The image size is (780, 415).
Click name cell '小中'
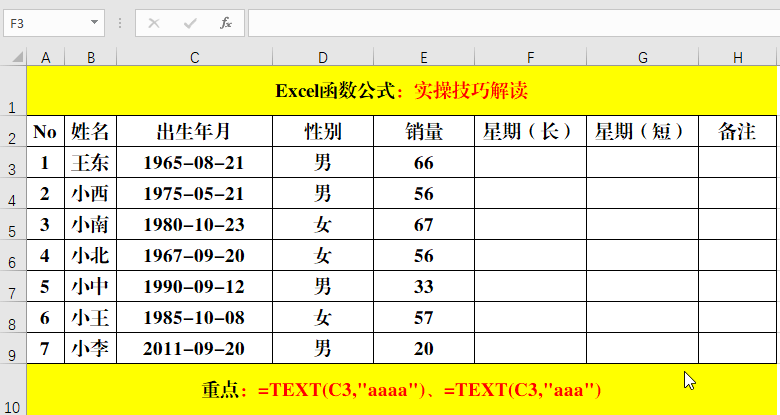tap(91, 286)
